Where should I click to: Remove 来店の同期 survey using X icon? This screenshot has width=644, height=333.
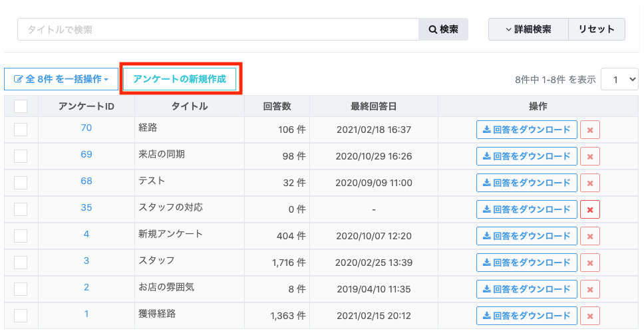[590, 156]
